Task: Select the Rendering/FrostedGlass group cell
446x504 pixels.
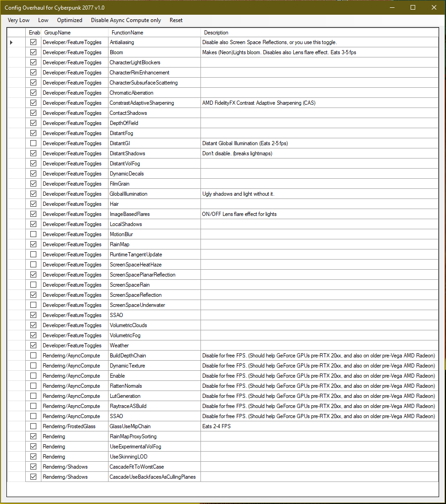Action: coord(74,426)
